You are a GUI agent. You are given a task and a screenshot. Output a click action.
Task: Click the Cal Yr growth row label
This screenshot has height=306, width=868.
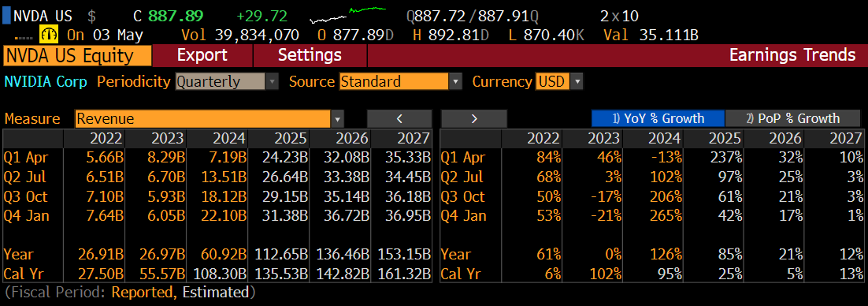click(x=463, y=274)
